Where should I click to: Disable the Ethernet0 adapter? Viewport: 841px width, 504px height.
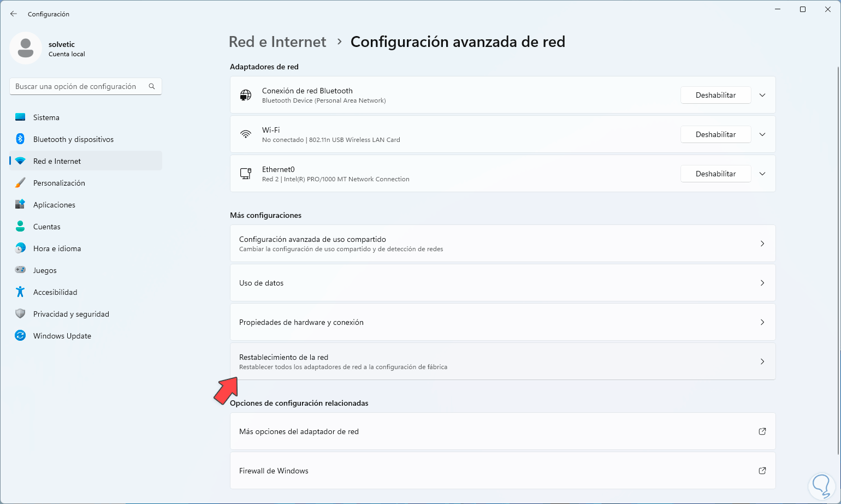715,174
